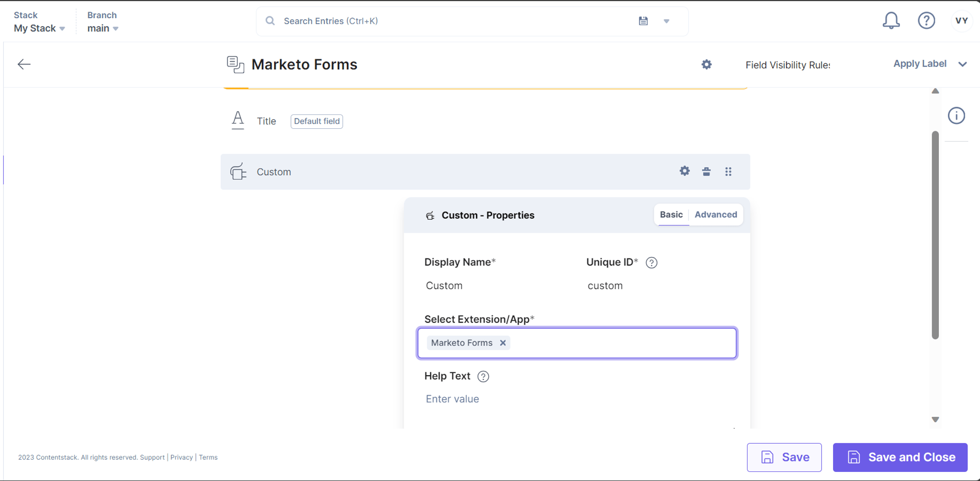The width and height of the screenshot is (980, 481).
Task: Click the search magnifier icon
Action: click(x=270, y=21)
